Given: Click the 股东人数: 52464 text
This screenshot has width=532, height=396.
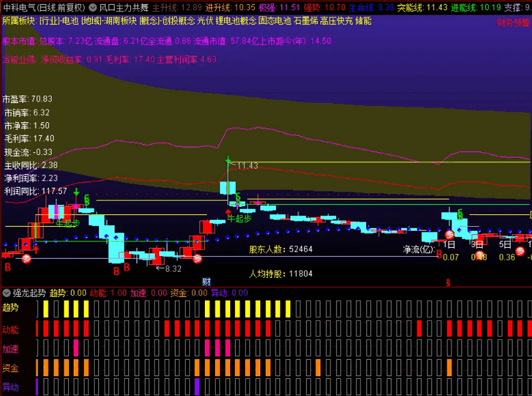Looking at the screenshot, I should pyautogui.click(x=281, y=249).
